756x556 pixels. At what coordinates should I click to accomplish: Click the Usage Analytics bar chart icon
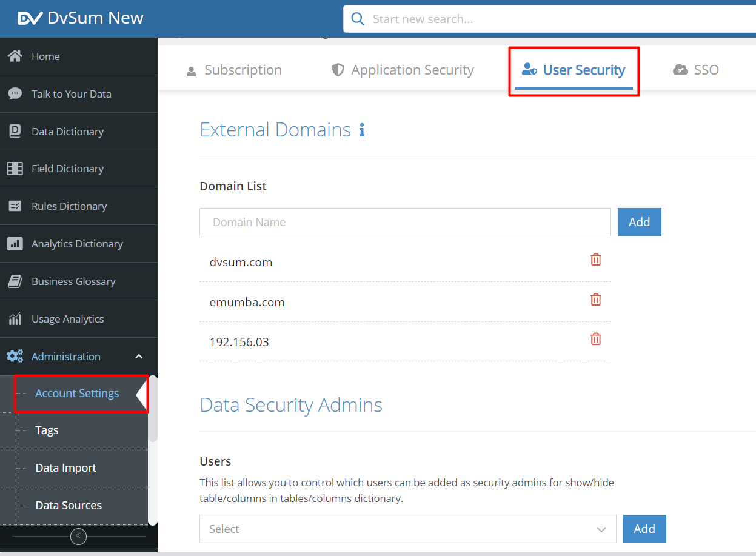coord(15,319)
